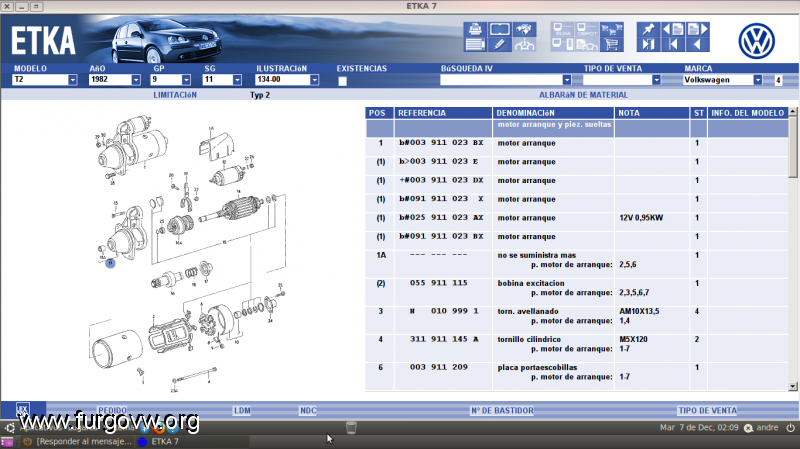
Task: Click the full-screen frame icon
Action: click(x=499, y=29)
